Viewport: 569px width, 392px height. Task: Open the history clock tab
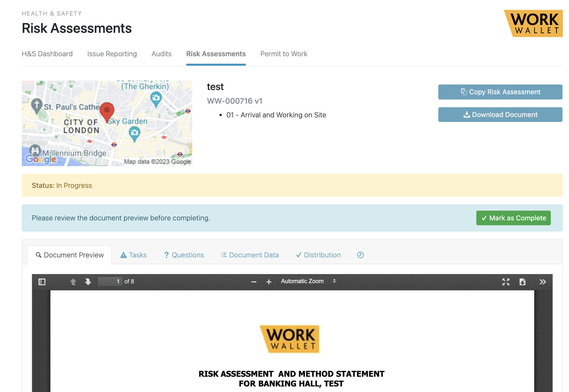coord(360,255)
